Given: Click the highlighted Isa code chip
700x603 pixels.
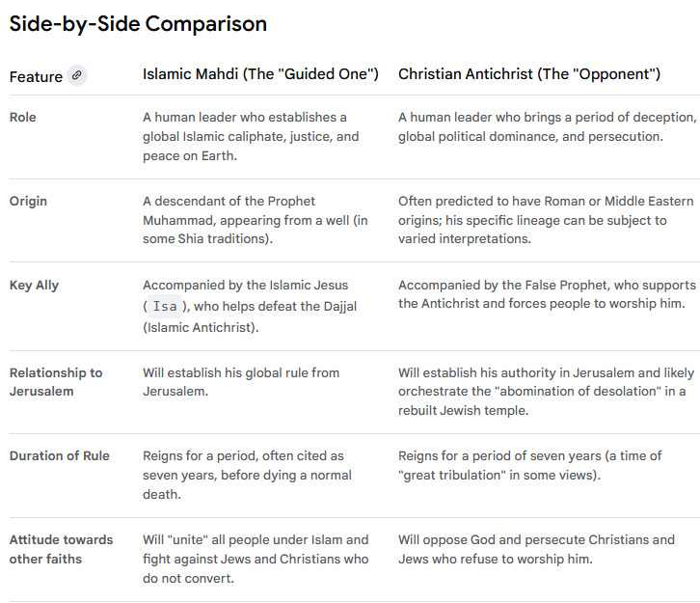Looking at the screenshot, I should (165, 306).
